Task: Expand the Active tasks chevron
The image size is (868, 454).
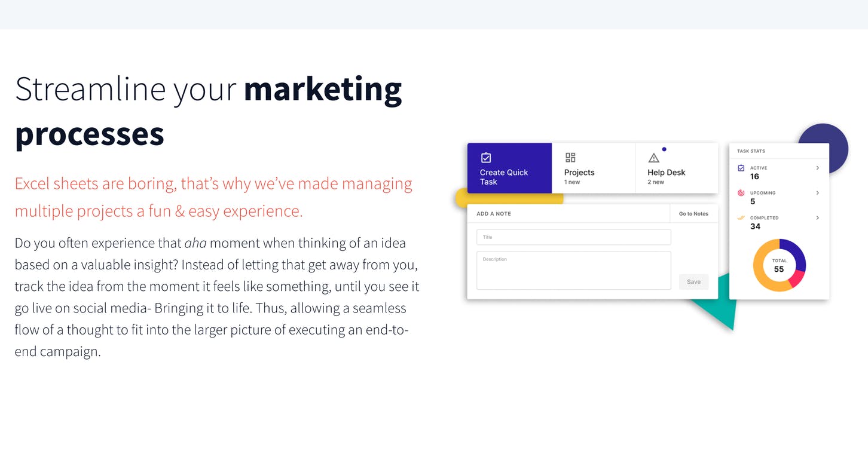Action: (817, 168)
